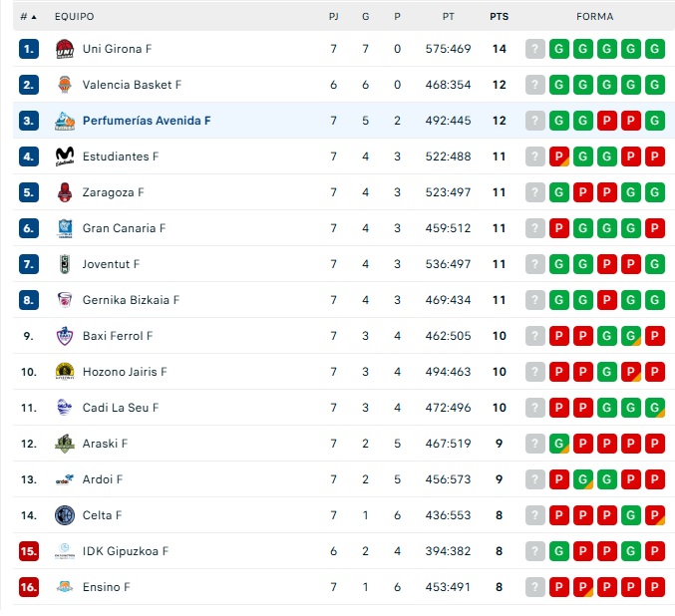This screenshot has width=675, height=616.
Task: Open the IDK Gipuzkoa F team link
Action: pyautogui.click(x=126, y=551)
